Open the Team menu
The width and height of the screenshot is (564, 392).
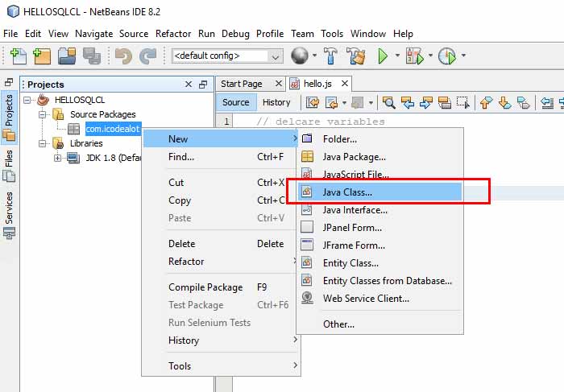click(302, 34)
